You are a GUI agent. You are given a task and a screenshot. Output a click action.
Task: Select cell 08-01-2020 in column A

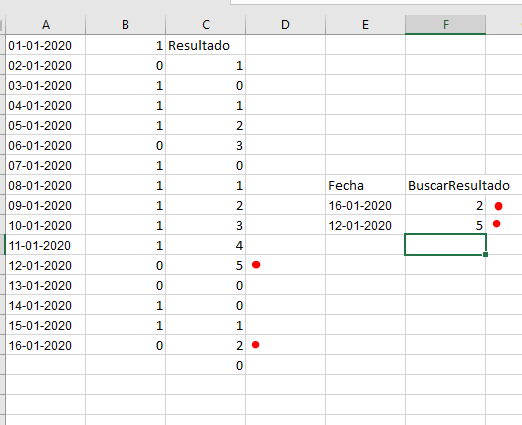[46, 185]
